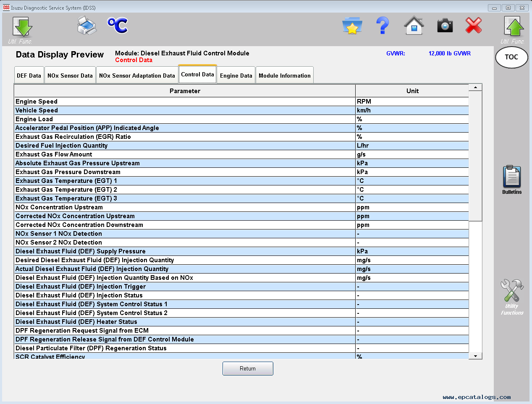Select DPF Regeneration Release Signal row

point(241,339)
